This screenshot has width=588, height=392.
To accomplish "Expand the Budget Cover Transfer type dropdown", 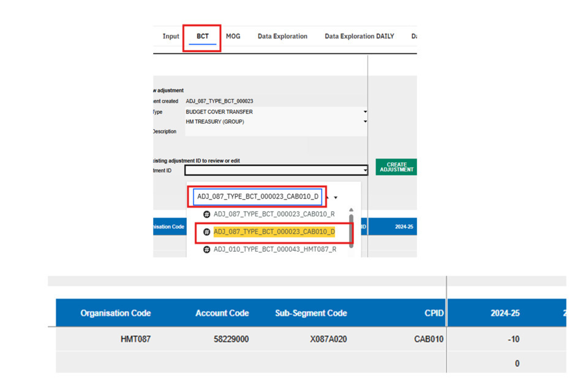I will coord(365,112).
